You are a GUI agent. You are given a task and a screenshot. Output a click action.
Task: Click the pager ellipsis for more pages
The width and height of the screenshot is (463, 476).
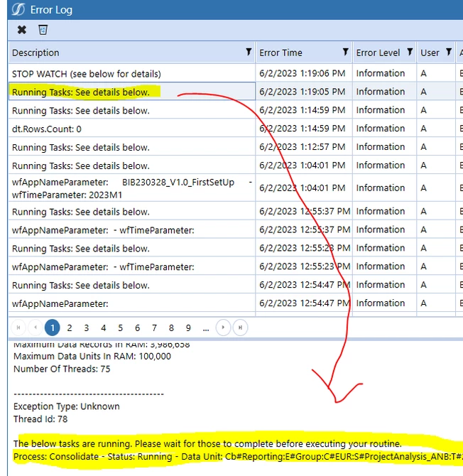pyautogui.click(x=206, y=328)
